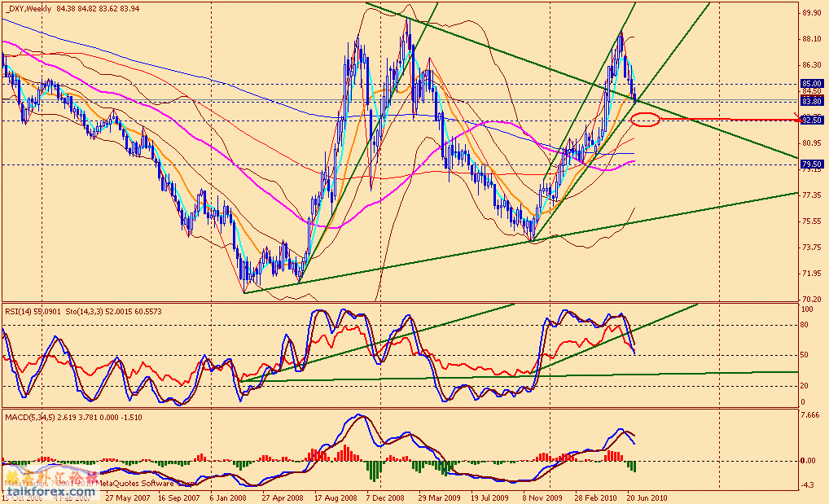Screen dimensions: 829x504
Task: Select the red ellipse target zone object
Action: click(646, 120)
